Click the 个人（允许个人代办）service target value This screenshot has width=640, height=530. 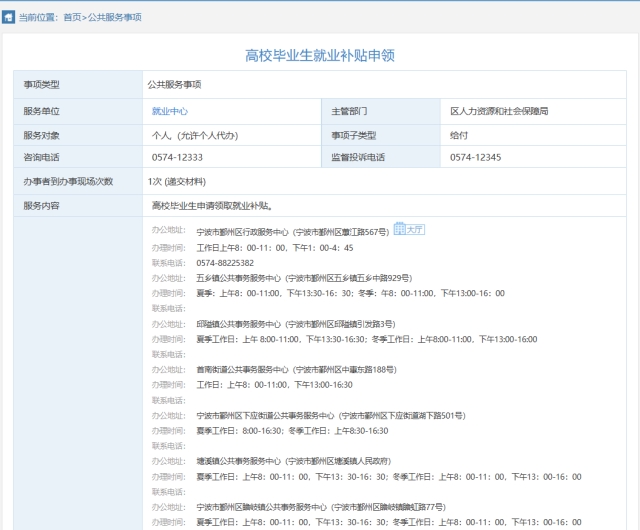pos(194,135)
